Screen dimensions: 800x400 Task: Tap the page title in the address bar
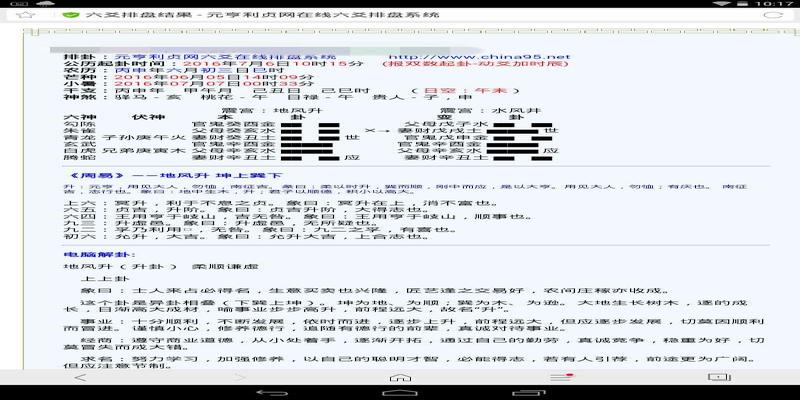click(262, 15)
